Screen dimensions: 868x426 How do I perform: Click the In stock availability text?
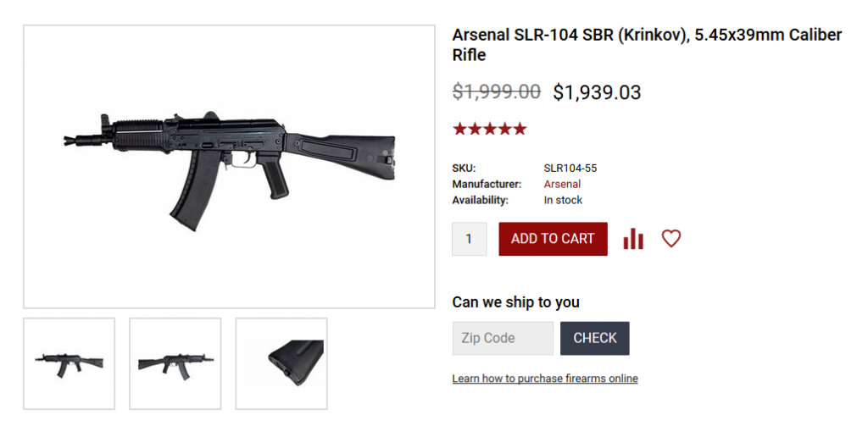(x=563, y=200)
